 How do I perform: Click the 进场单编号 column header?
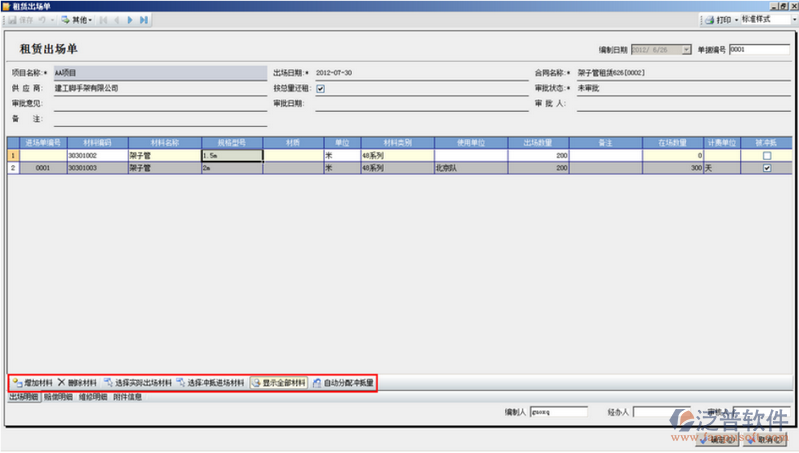(x=43, y=143)
